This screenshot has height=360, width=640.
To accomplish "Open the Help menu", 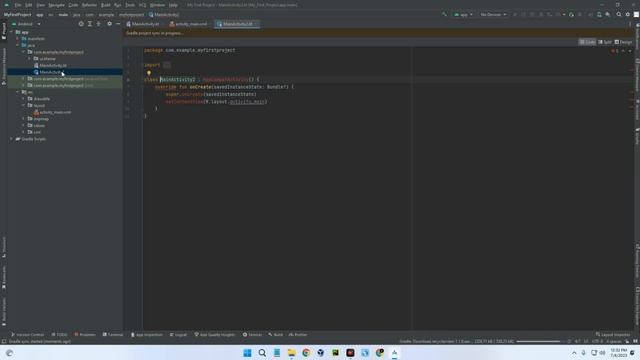I will (173, 5).
